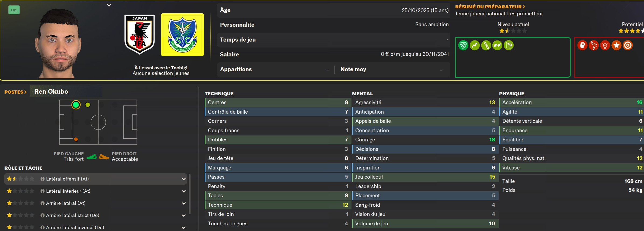Click the info icon beside Latéral offensif
The image size is (644, 231).
pos(42,179)
